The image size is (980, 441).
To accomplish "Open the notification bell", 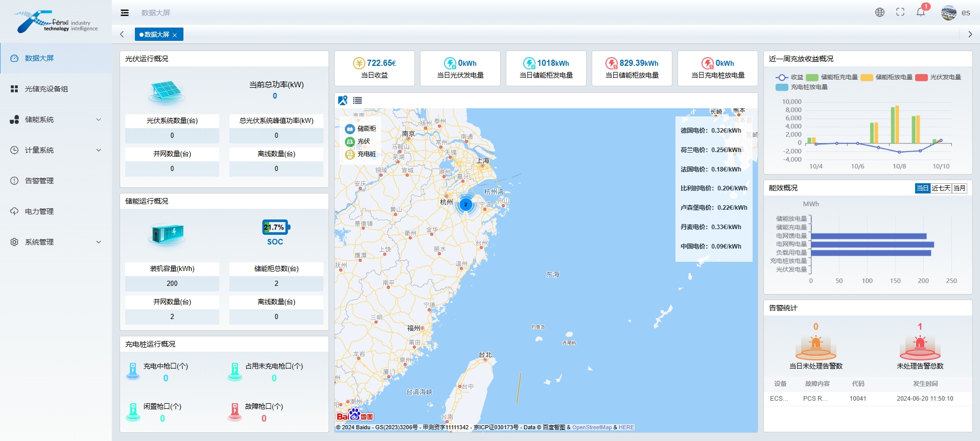I will [x=921, y=12].
